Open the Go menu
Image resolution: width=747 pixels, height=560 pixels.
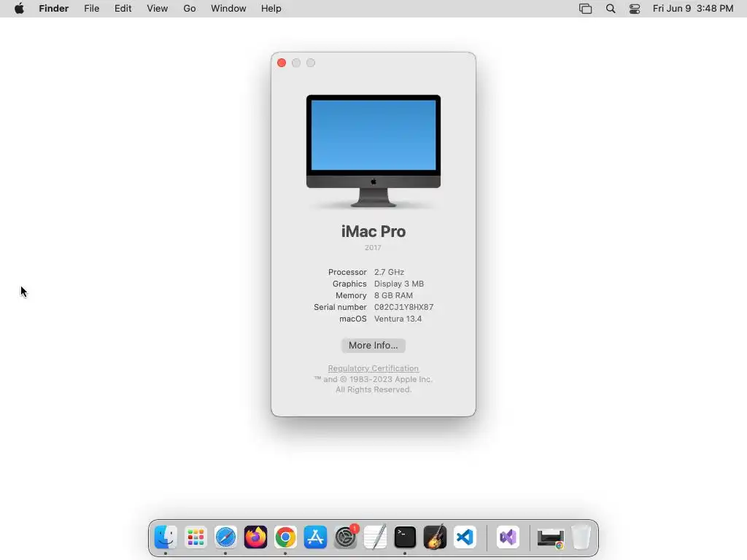coord(190,9)
